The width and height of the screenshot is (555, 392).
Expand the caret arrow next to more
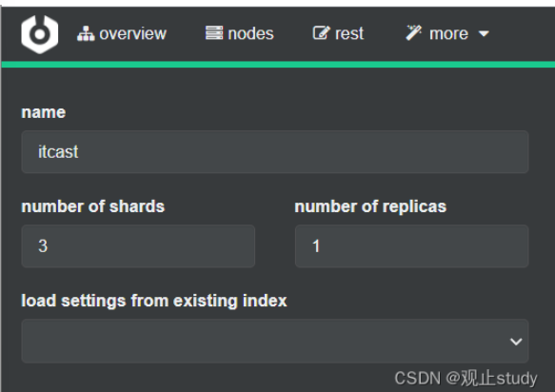pos(484,34)
